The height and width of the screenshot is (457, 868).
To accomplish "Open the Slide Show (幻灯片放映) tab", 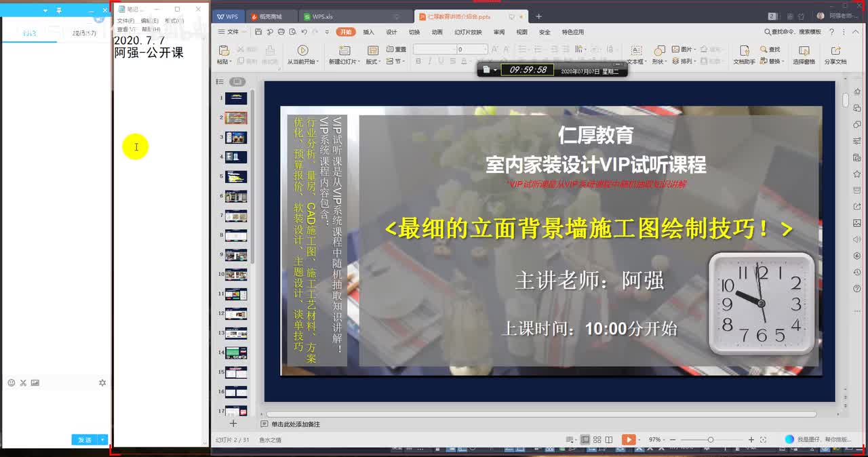I will [468, 32].
